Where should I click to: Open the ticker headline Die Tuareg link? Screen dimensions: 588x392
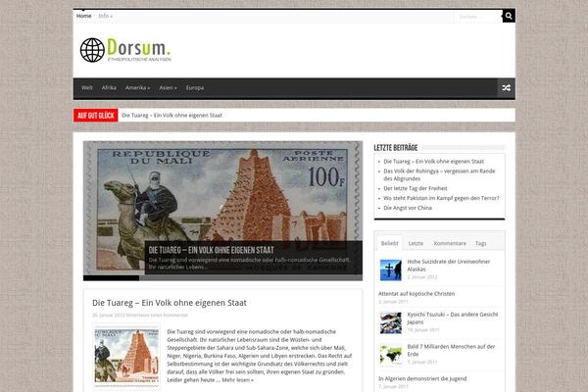pos(171,116)
